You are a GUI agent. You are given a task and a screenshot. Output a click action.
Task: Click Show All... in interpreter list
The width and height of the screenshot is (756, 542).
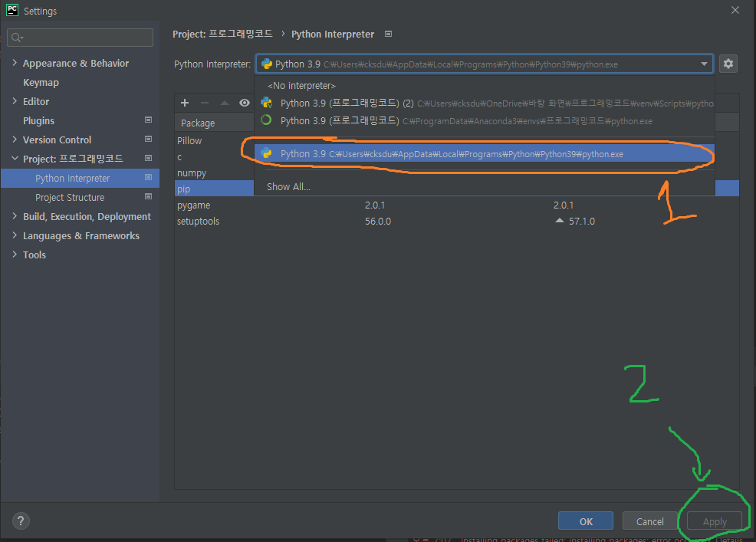(x=288, y=186)
